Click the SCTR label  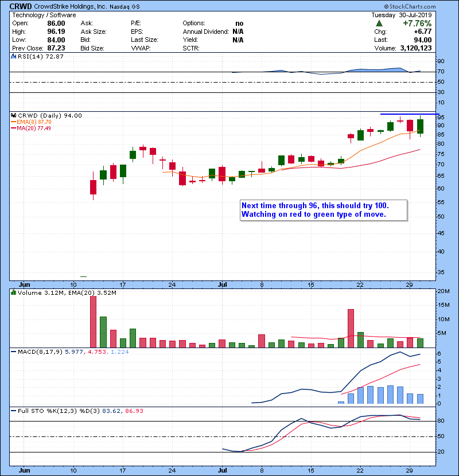pos(190,48)
